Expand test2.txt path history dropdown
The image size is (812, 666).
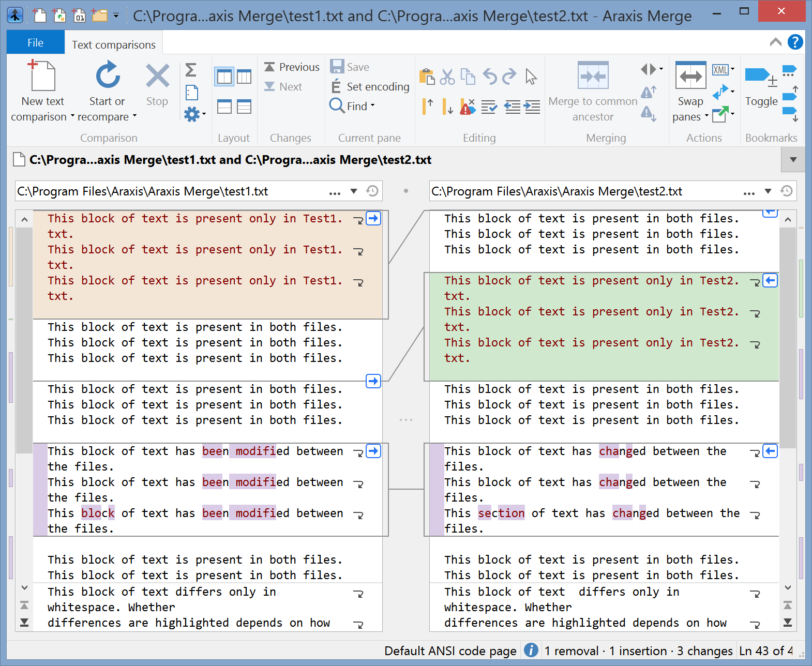(x=768, y=191)
